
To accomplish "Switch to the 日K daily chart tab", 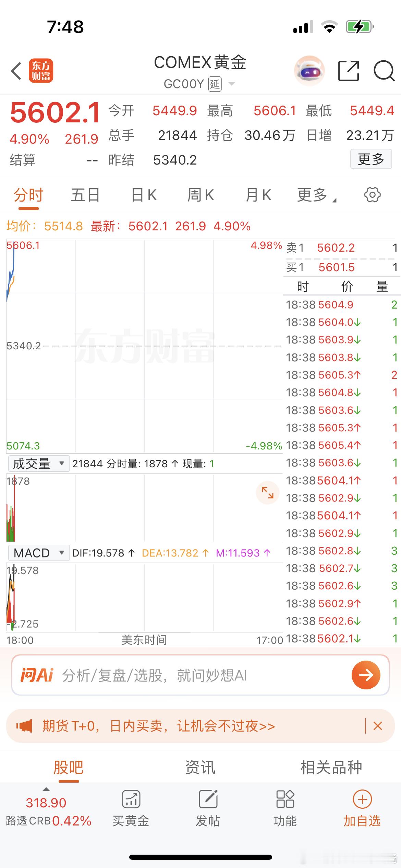I will pos(143,194).
